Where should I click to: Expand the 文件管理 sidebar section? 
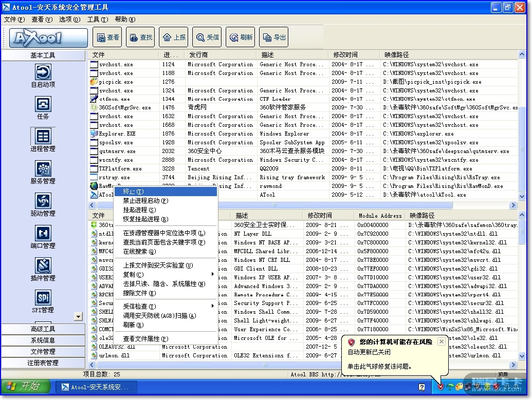pos(43,352)
